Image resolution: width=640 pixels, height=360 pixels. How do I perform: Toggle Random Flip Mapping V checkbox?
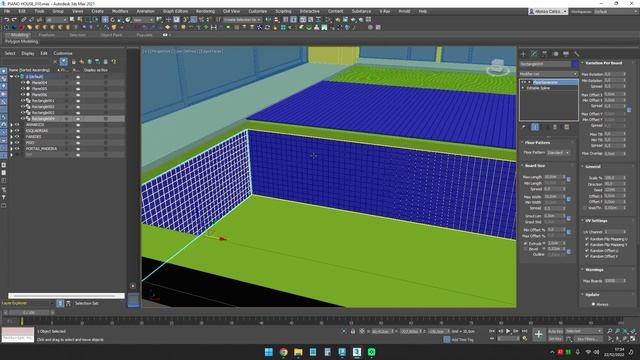tap(587, 245)
